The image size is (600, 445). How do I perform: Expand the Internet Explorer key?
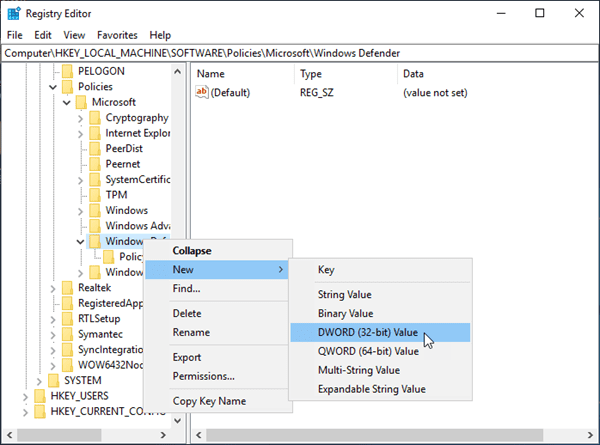[x=80, y=134]
